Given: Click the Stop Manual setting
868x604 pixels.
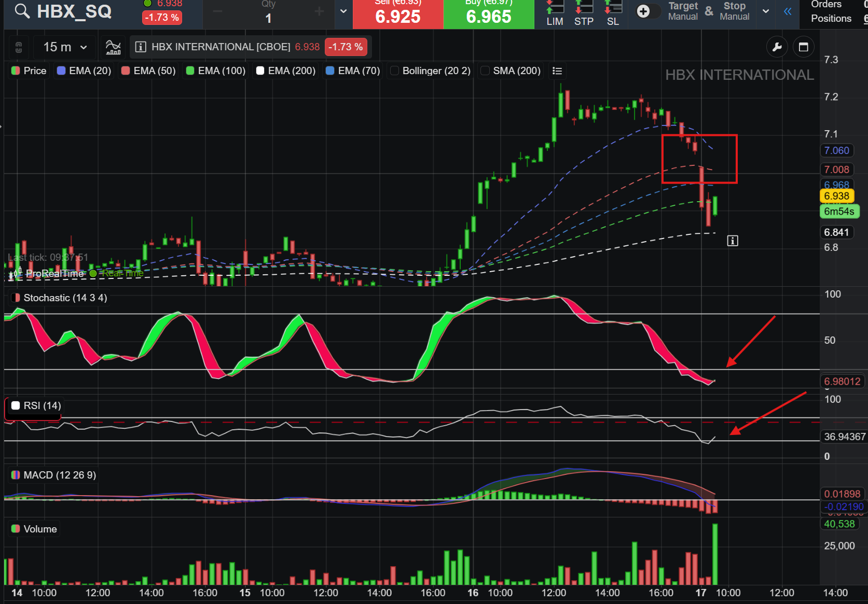Looking at the screenshot, I should point(734,11).
